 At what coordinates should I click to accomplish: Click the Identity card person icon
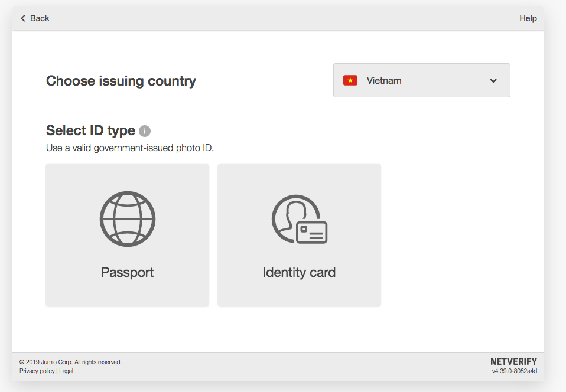299,219
